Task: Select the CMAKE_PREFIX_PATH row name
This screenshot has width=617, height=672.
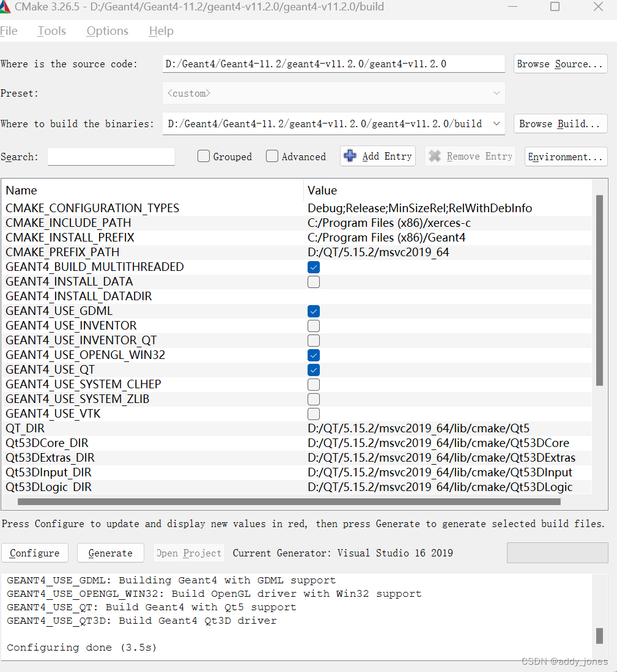Action: pyautogui.click(x=62, y=252)
